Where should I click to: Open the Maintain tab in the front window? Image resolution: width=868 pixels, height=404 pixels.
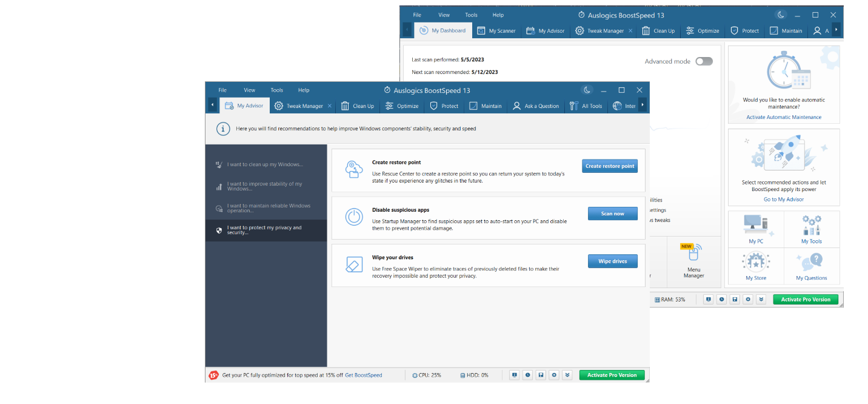pos(486,106)
